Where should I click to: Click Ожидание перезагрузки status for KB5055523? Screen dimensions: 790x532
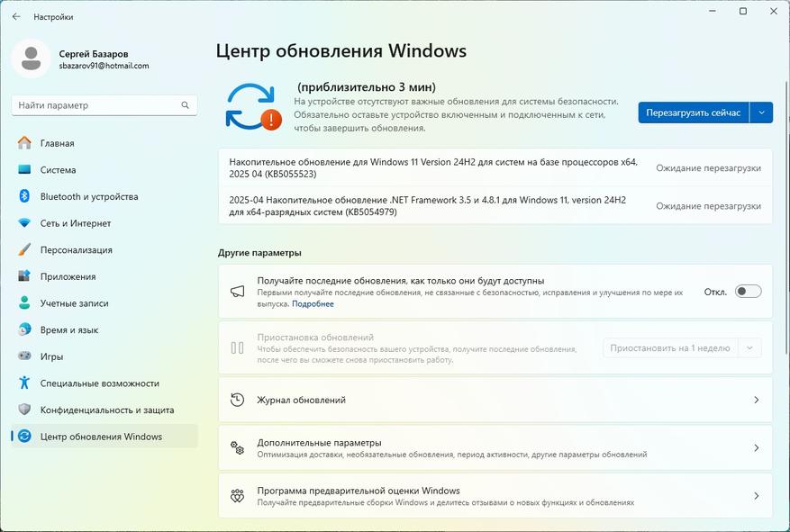point(708,168)
